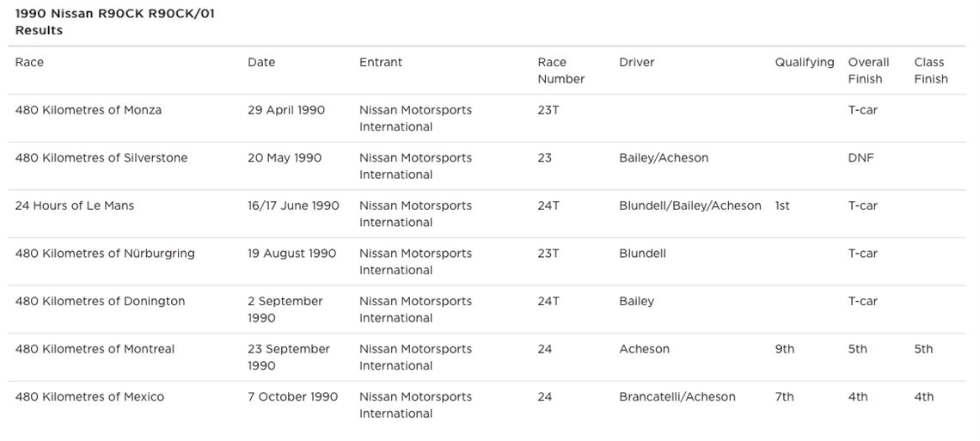Click the 480 Kilometres of Donington race
The image size is (980, 441).
[100, 301]
